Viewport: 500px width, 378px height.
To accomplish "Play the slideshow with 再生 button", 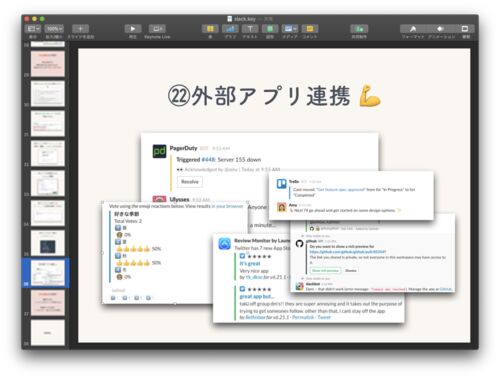I will coord(132,29).
